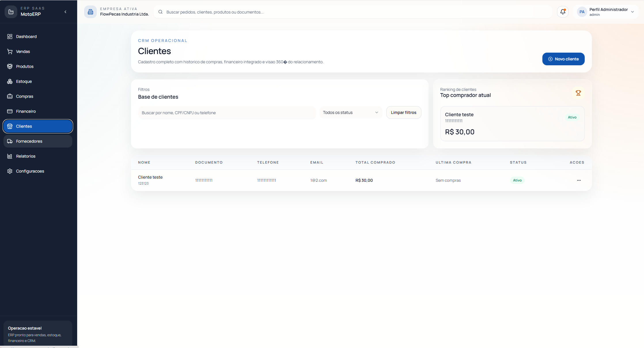Screen dimensions: 644x348
Task: Click the TELEFONE column header
Action: [268, 162]
